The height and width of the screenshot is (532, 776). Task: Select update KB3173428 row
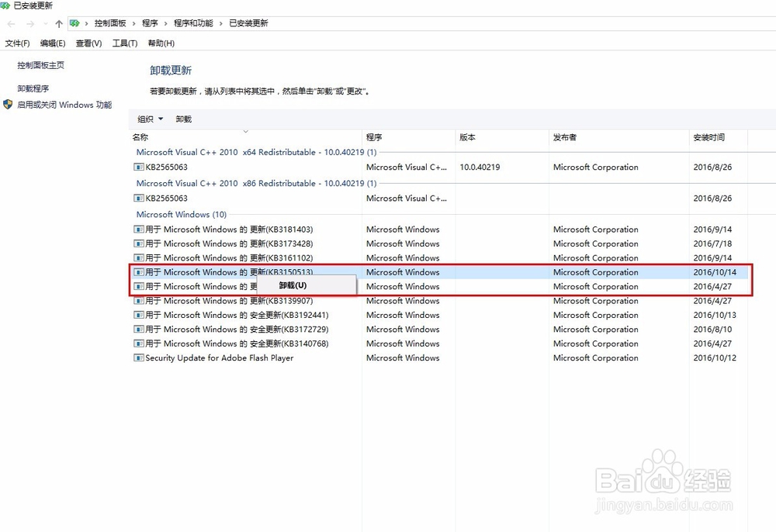tap(439, 244)
